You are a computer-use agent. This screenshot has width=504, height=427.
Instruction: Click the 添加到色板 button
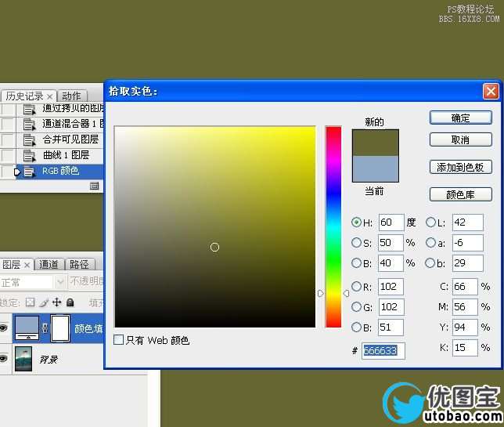(460, 167)
